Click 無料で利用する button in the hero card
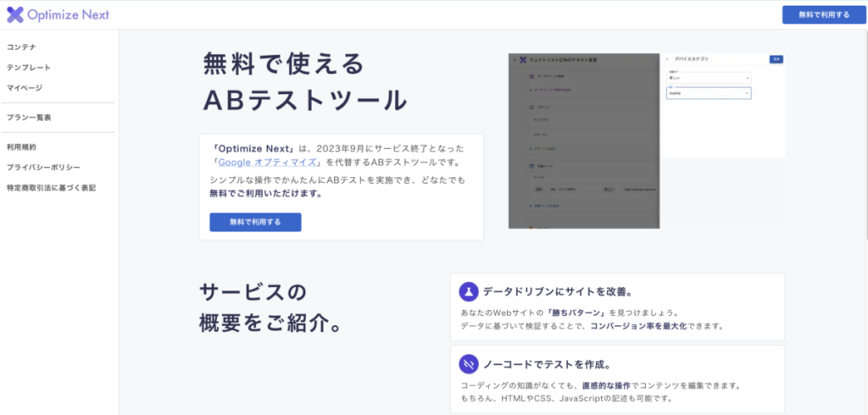The image size is (868, 415). tap(255, 222)
